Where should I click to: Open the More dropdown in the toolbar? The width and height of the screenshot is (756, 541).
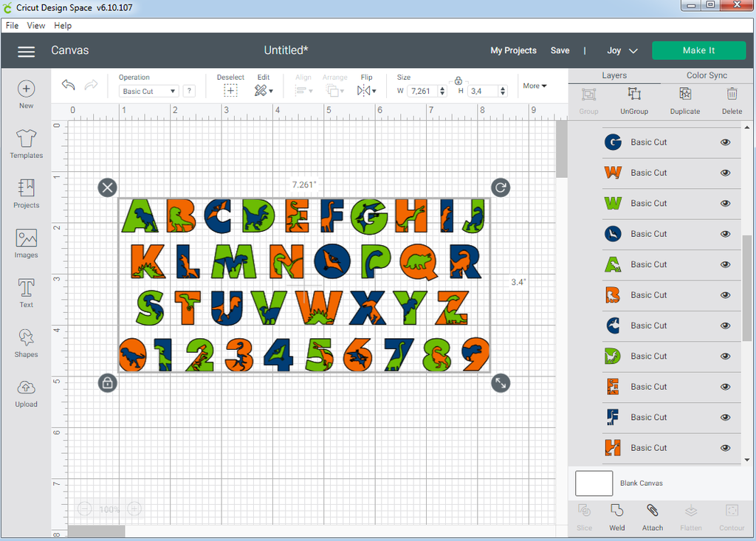tap(534, 85)
